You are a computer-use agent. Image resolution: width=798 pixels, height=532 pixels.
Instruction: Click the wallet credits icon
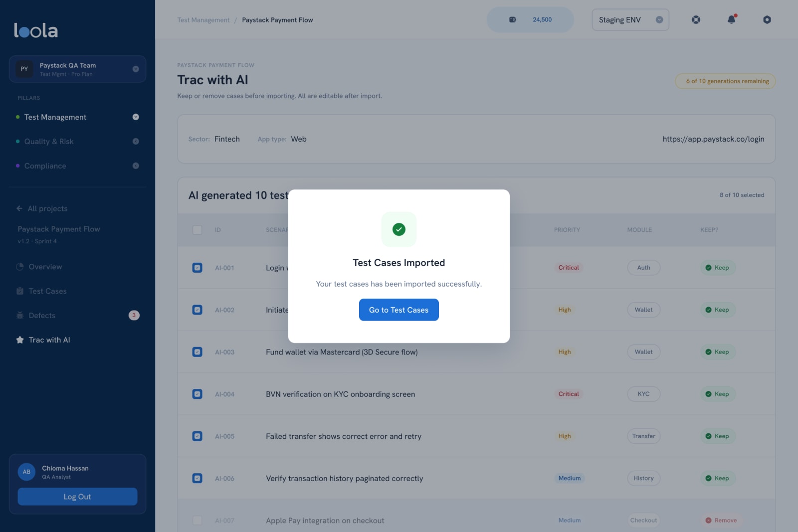point(512,20)
